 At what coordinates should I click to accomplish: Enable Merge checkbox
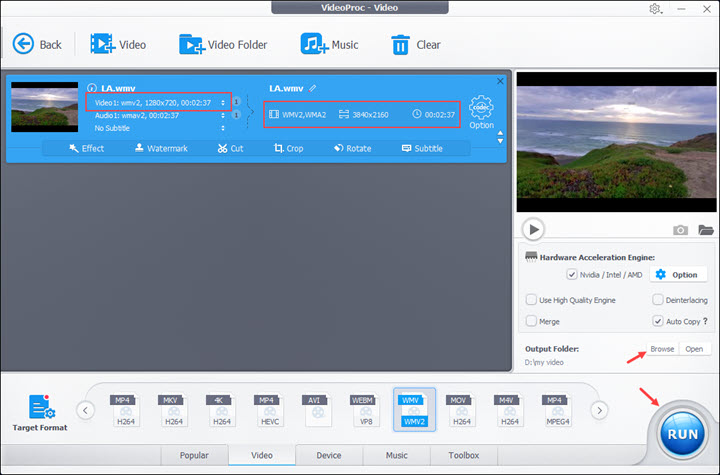(531, 321)
